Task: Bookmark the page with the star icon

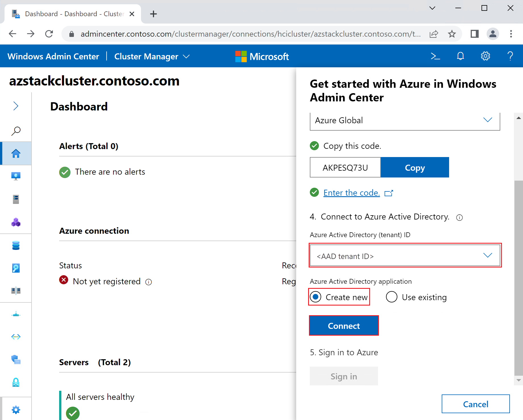Action: [452, 34]
